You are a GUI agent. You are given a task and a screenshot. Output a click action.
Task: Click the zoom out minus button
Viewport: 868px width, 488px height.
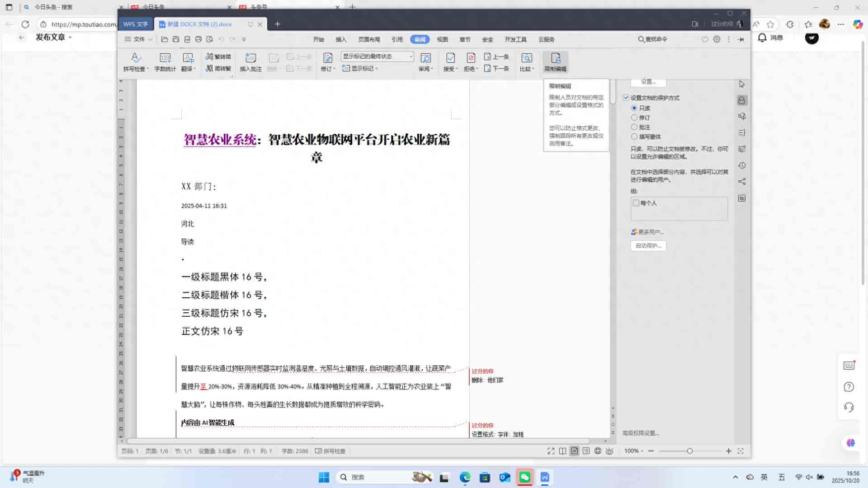(651, 451)
